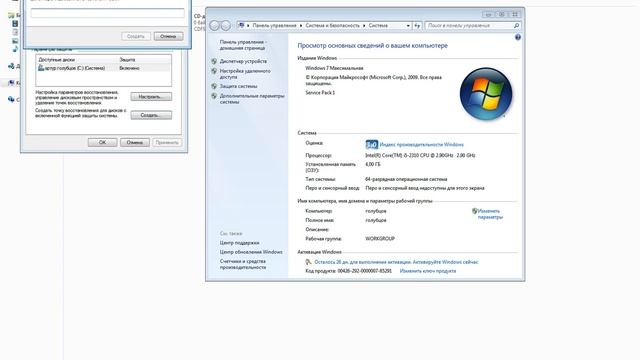
Task: Select Система breadcrumb segment
Action: pos(378,25)
